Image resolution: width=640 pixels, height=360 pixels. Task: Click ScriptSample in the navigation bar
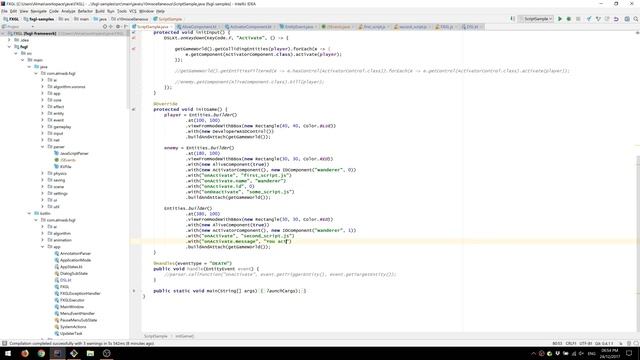(x=167, y=19)
